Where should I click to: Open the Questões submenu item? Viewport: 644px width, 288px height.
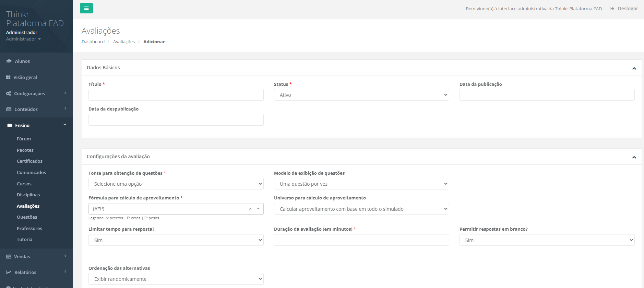[27, 217]
